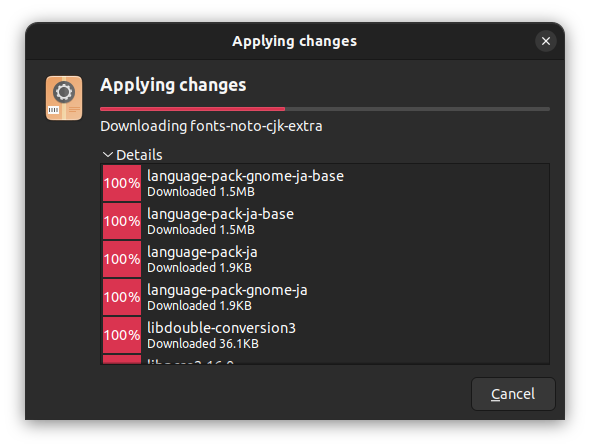Select the language-pack-gnome-ja package row
This screenshot has height=448, width=590.
pyautogui.click(x=326, y=297)
